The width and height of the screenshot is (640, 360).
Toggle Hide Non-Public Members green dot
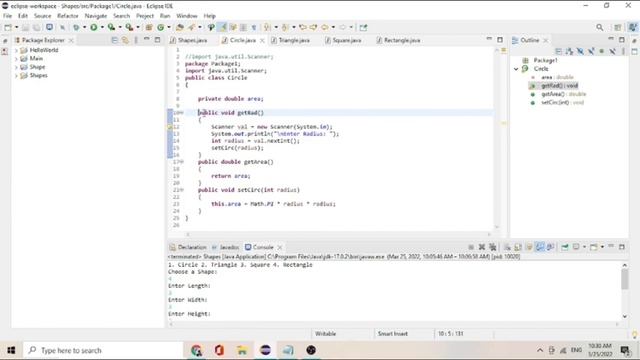(601, 51)
